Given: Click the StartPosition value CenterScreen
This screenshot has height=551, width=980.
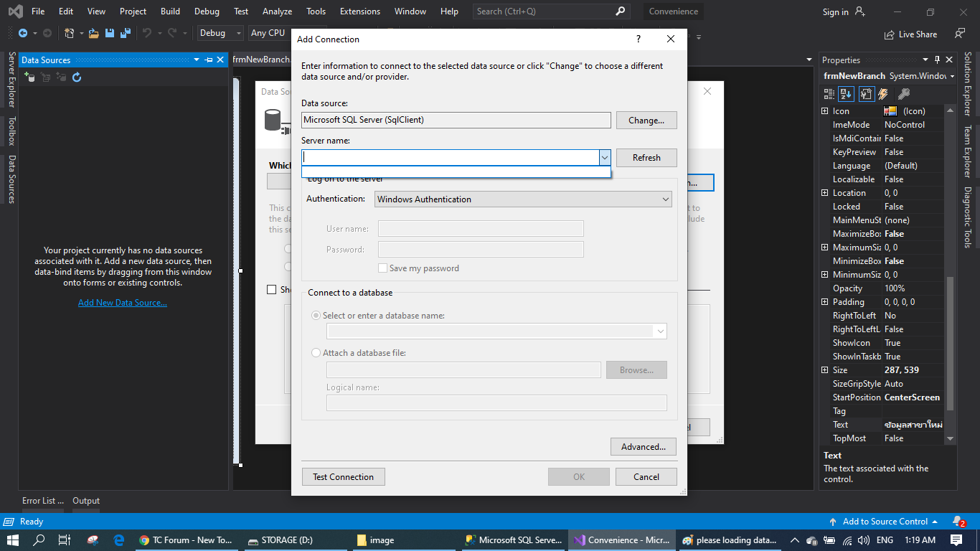Looking at the screenshot, I should click(913, 397).
